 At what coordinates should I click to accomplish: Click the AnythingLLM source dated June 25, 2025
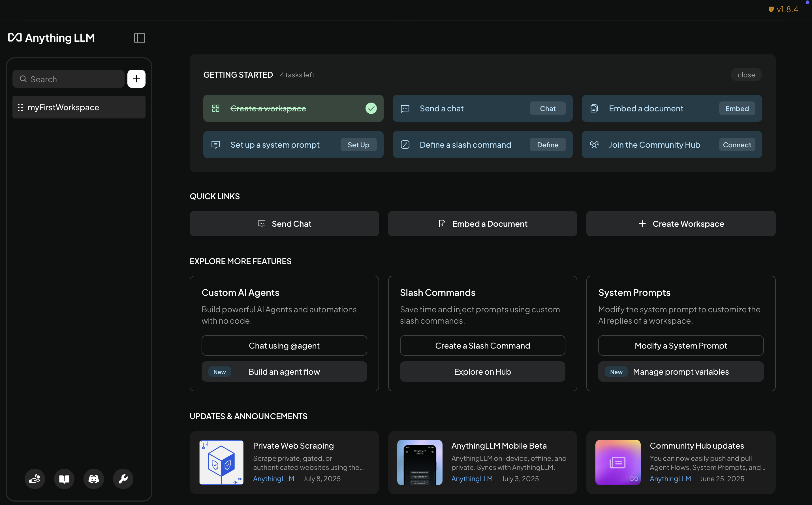coord(670,479)
